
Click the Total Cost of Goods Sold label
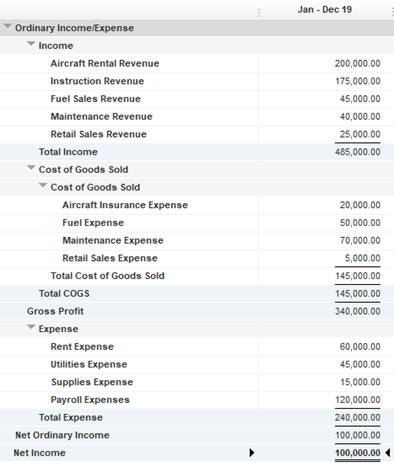(107, 276)
